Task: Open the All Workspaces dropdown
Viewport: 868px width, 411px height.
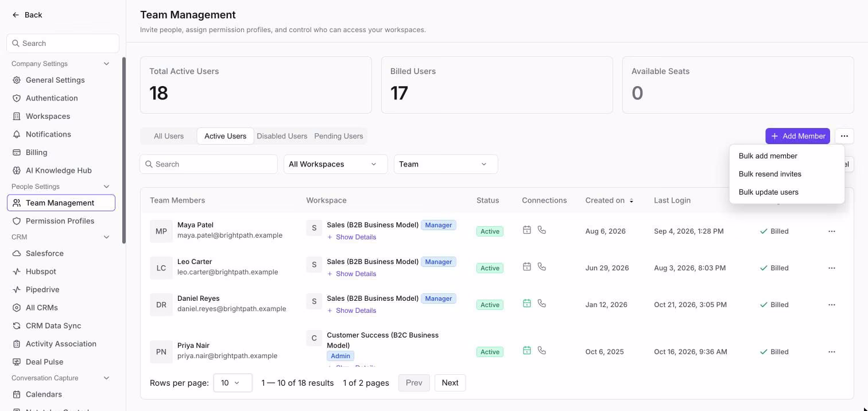Action: pos(335,164)
